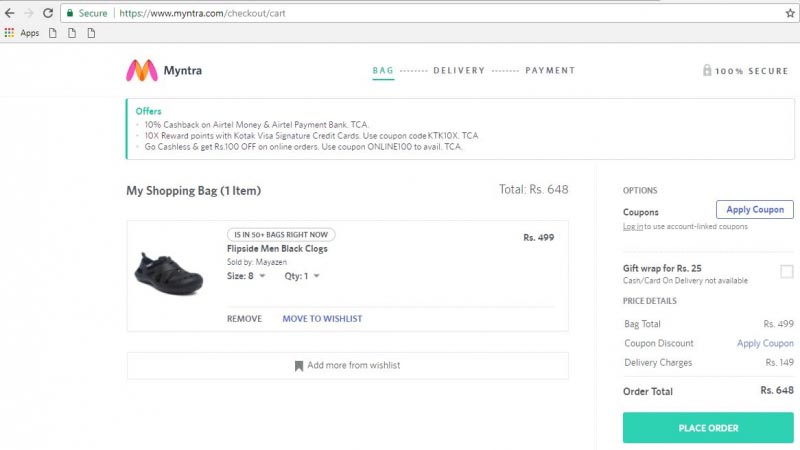Click the 100% Secure lock icon
The width and height of the screenshot is (800, 450).
pyautogui.click(x=707, y=70)
